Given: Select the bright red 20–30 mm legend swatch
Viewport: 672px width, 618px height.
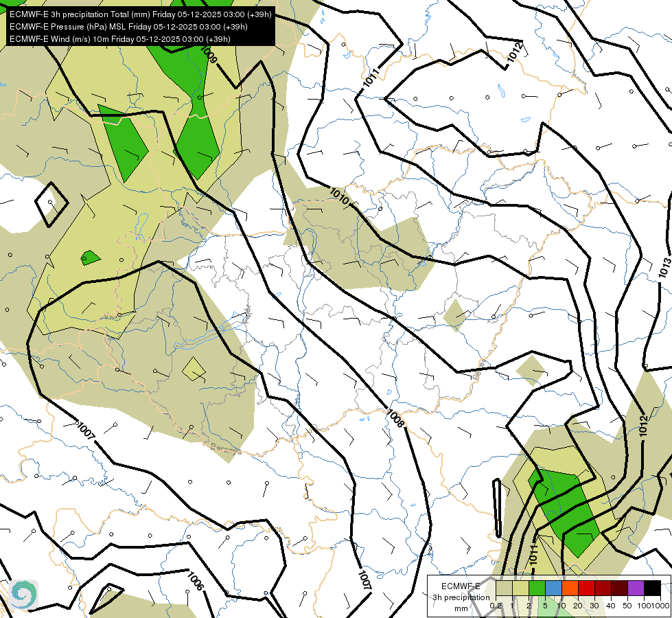Looking at the screenshot, I should pos(586,588).
